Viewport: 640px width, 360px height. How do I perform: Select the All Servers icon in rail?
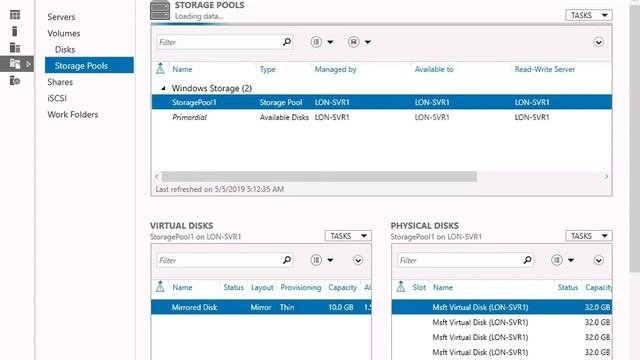click(x=15, y=48)
